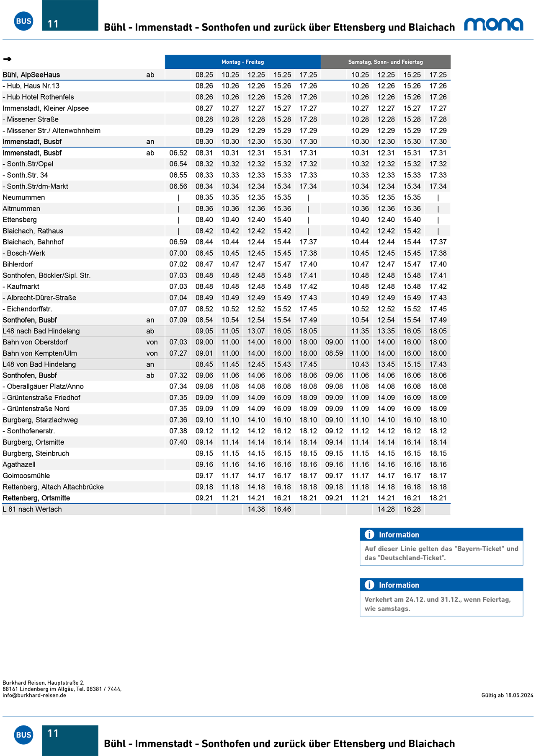The height and width of the screenshot is (756, 536).
Task: Click the stop - Sonth.Str/dm-Markt
Action: (x=36, y=186)
